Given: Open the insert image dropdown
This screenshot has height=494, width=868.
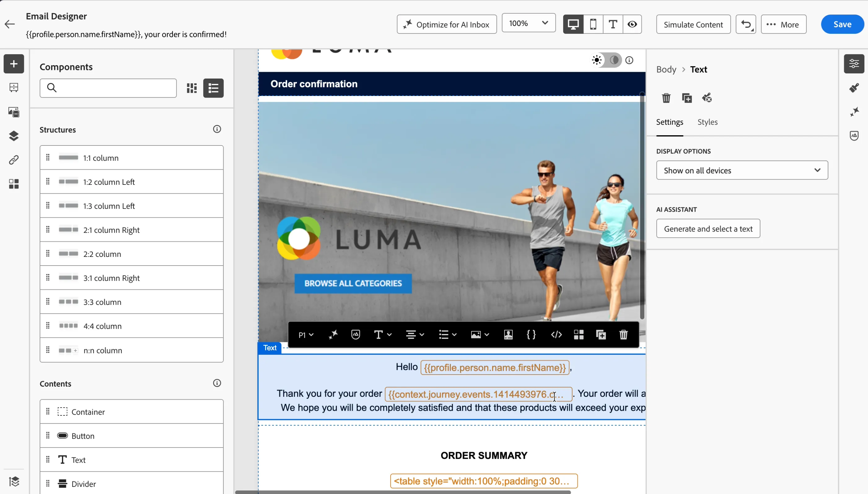Looking at the screenshot, I should (480, 335).
